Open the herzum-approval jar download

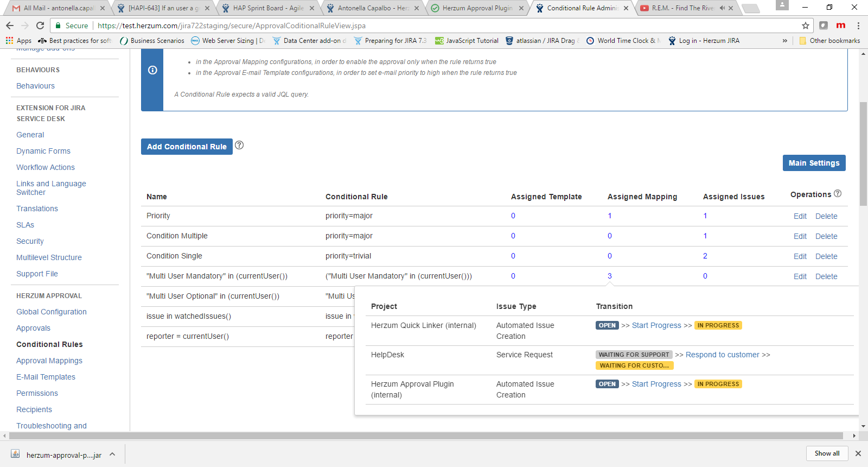(56, 455)
